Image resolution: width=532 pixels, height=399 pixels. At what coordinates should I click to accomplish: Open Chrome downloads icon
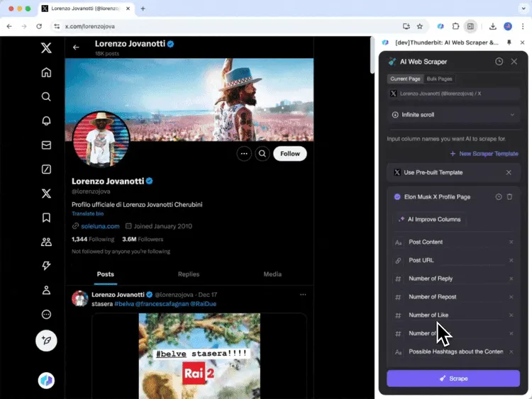(x=493, y=26)
